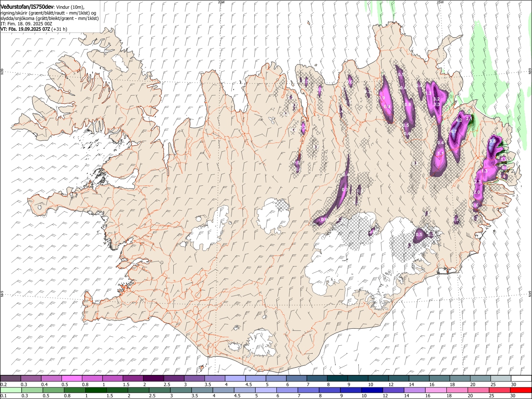Select lower legend green swatch starting at 0.5
The height and width of the screenshot is (399, 532).
coord(53,390)
